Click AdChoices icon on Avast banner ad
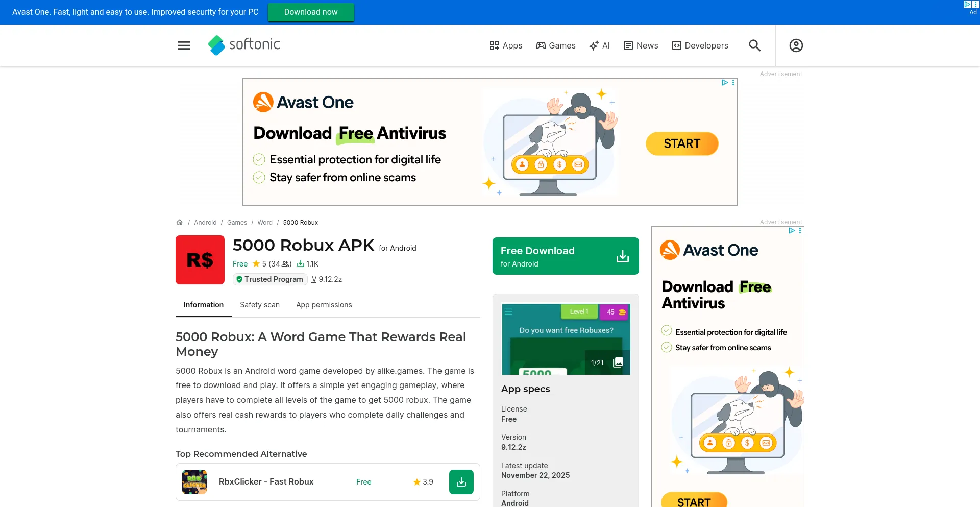This screenshot has width=980, height=507. (724, 82)
